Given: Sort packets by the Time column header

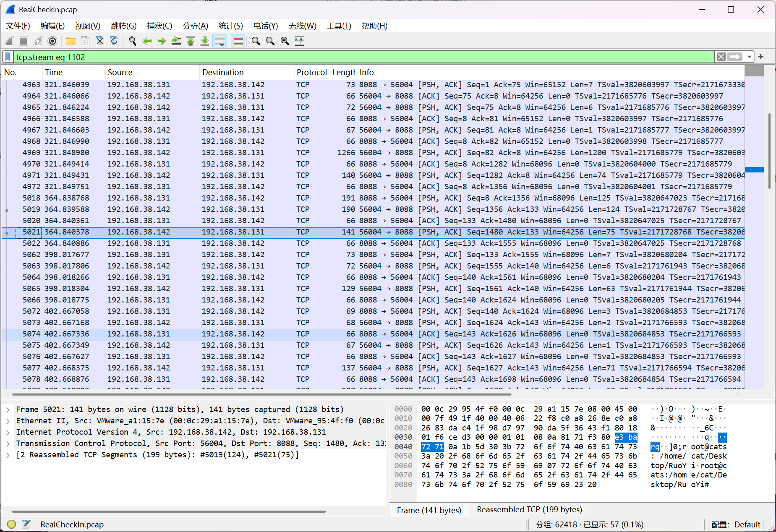Looking at the screenshot, I should (73, 72).
